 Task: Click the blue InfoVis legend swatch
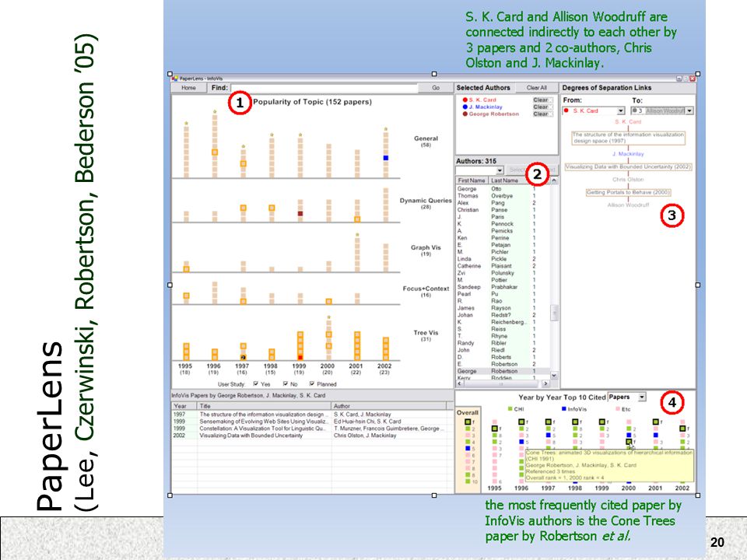565,408
